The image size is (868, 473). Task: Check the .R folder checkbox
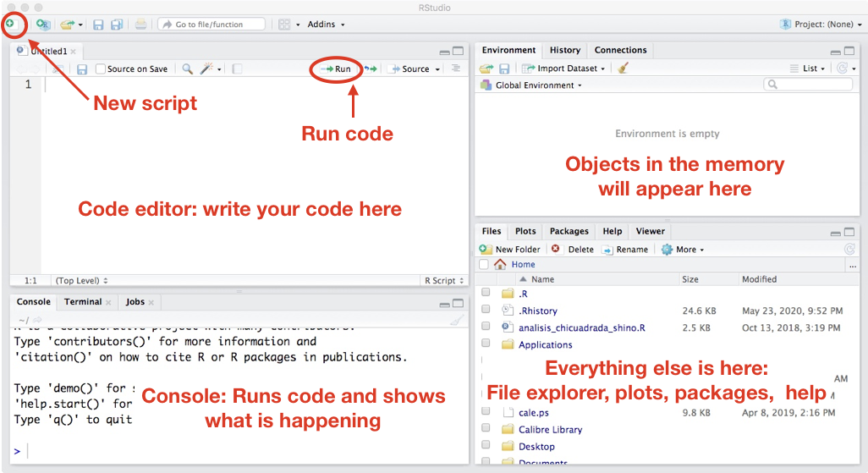486,293
